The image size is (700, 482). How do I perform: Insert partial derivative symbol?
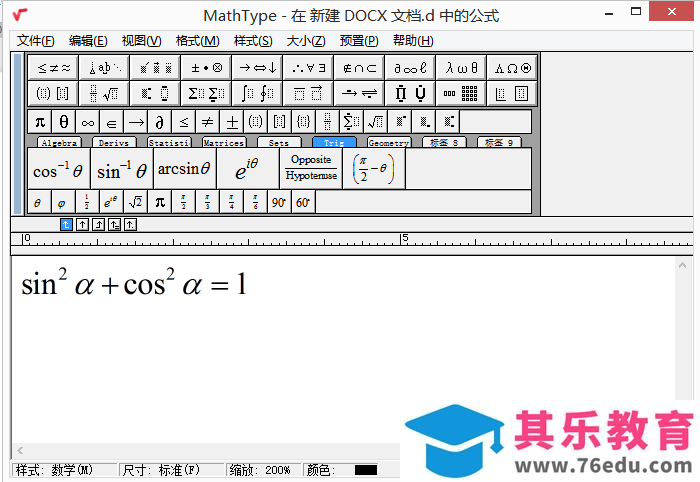[x=159, y=121]
